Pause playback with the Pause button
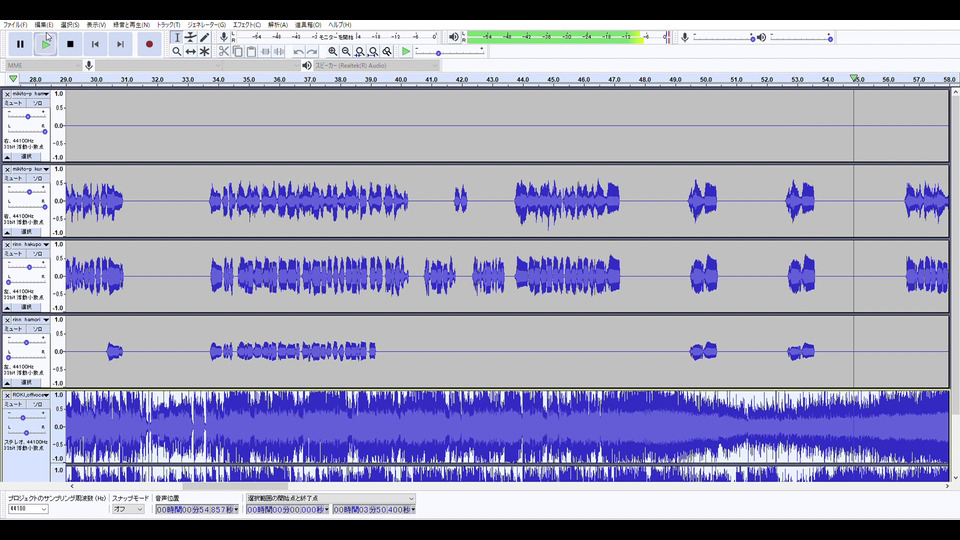Screen dimensions: 960x540 click(x=20, y=44)
